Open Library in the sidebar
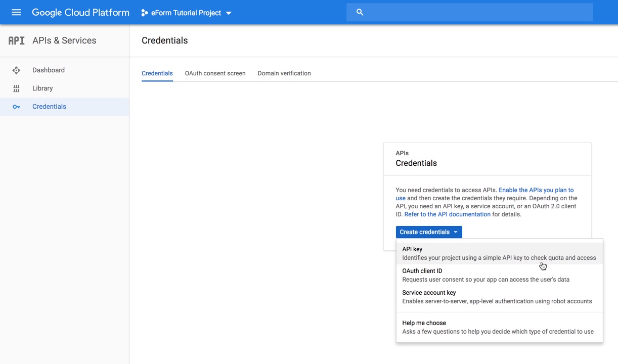The width and height of the screenshot is (618, 364). [x=64, y=88]
